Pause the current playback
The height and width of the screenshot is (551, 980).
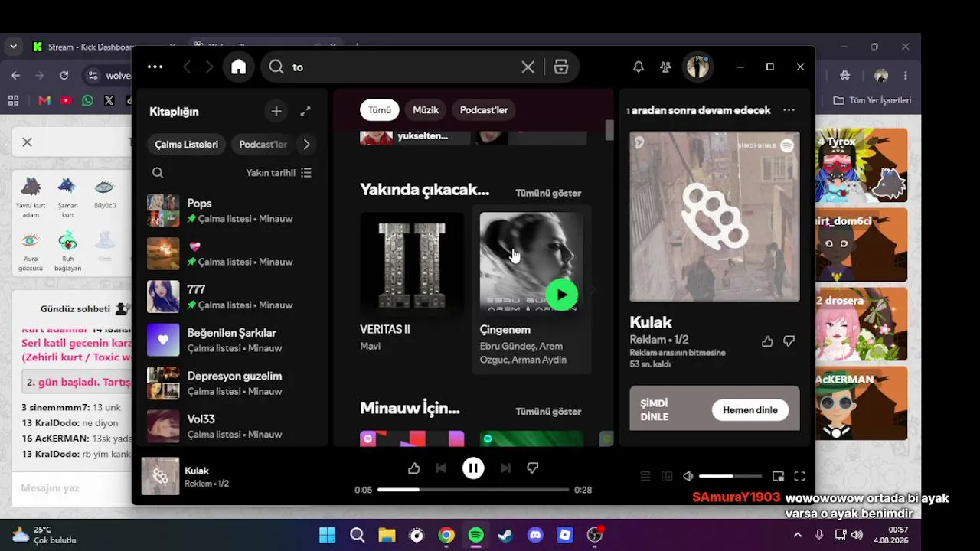[x=473, y=468]
